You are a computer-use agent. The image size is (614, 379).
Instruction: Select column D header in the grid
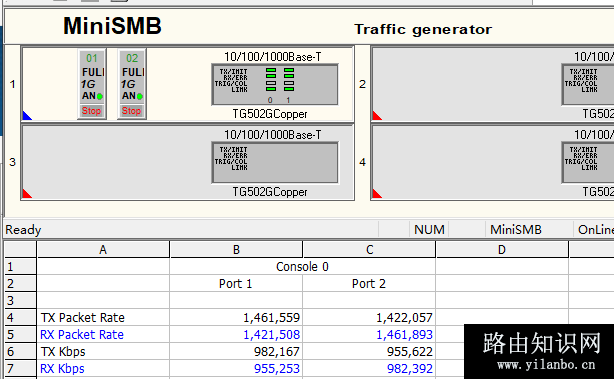502,249
